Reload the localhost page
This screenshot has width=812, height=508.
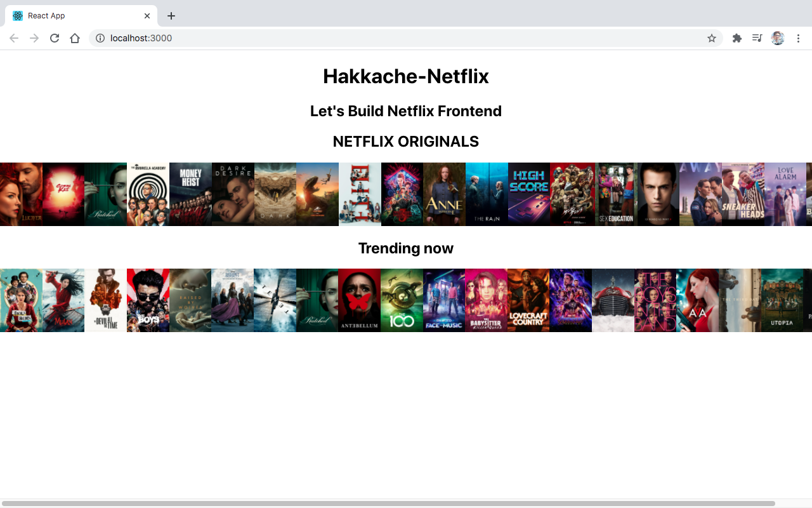(55, 38)
